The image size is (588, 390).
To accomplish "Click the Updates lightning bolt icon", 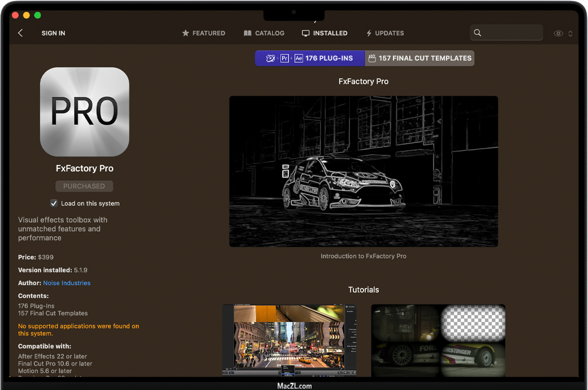I will (x=369, y=33).
